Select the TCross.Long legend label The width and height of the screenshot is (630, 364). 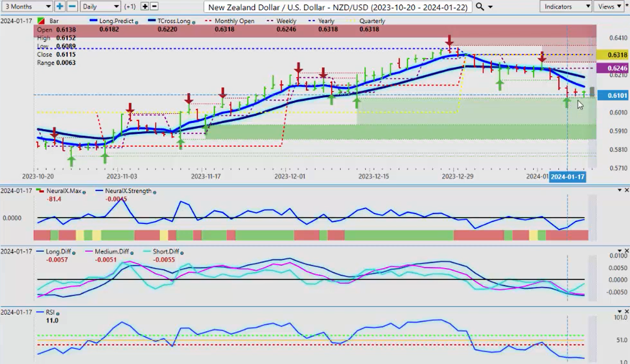coord(174,21)
